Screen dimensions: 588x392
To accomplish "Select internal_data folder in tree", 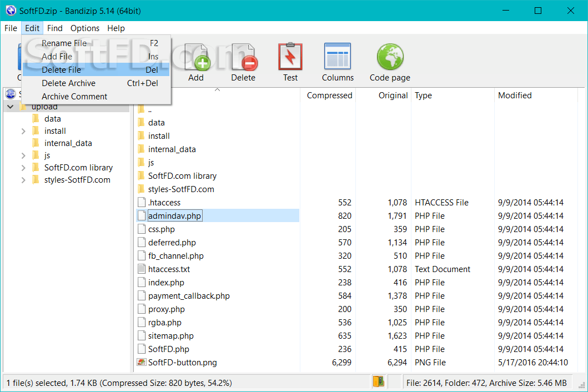I will pyautogui.click(x=68, y=143).
